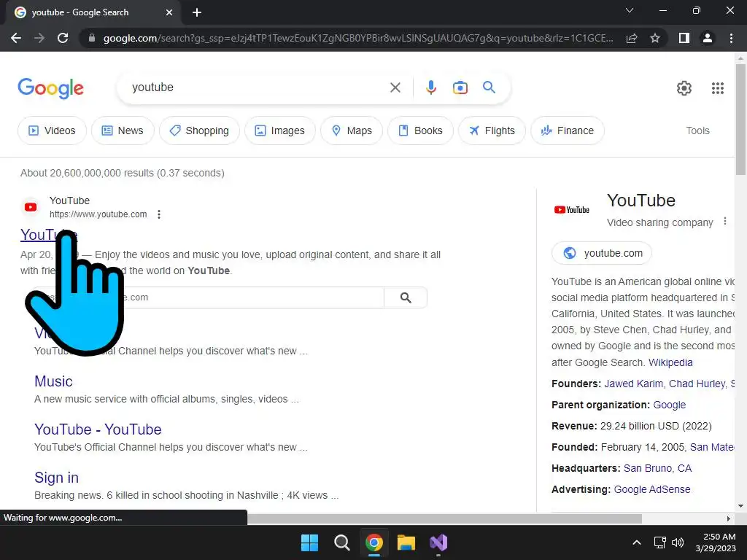Open youtube.com from the knowledge panel
Viewport: 747px width, 560px height.
pos(602,253)
